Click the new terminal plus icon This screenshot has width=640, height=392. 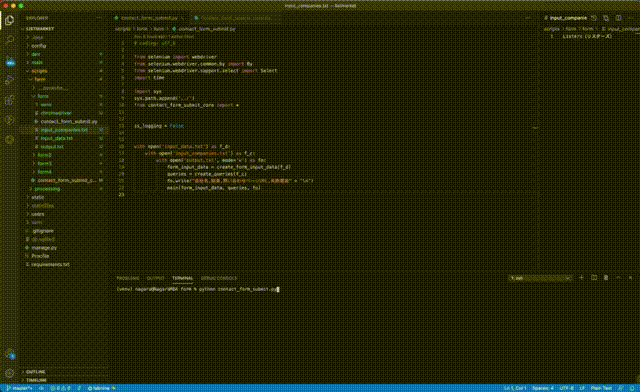pyautogui.click(x=581, y=278)
